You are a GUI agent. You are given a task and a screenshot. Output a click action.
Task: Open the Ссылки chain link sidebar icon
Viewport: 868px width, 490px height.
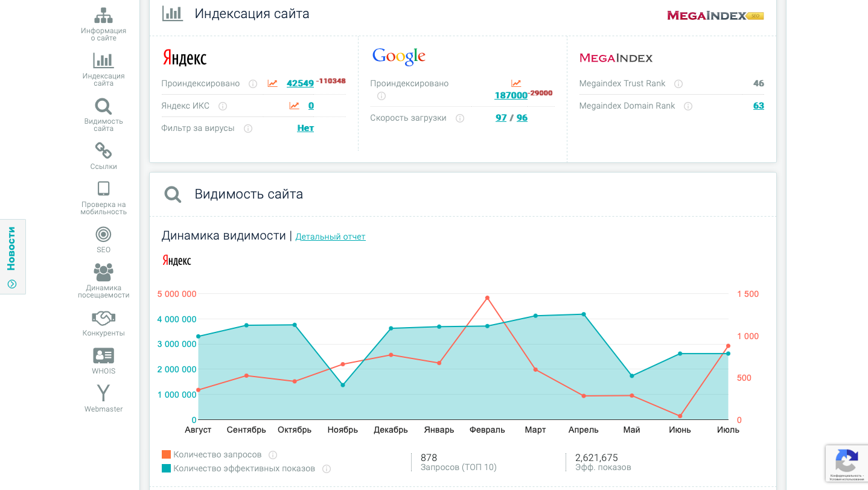pos(103,150)
